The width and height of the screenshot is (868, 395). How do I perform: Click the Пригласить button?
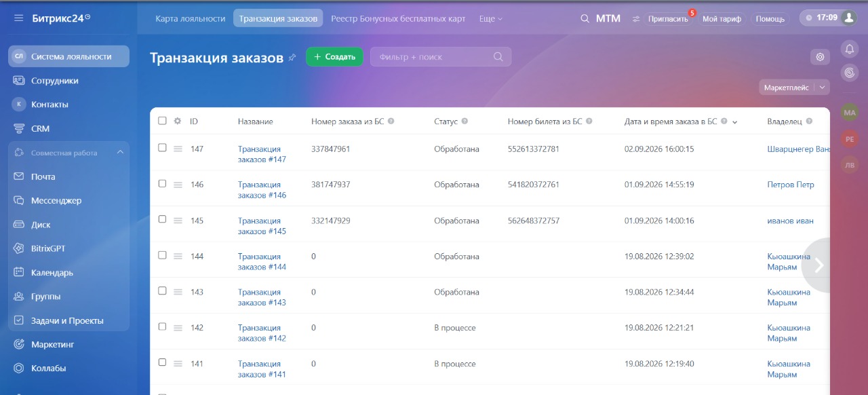pyautogui.click(x=668, y=19)
